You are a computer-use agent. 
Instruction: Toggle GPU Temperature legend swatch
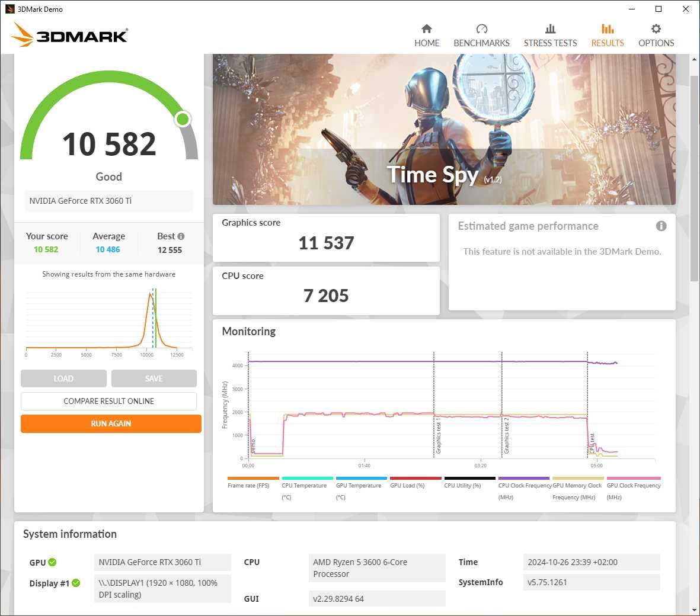[361, 478]
